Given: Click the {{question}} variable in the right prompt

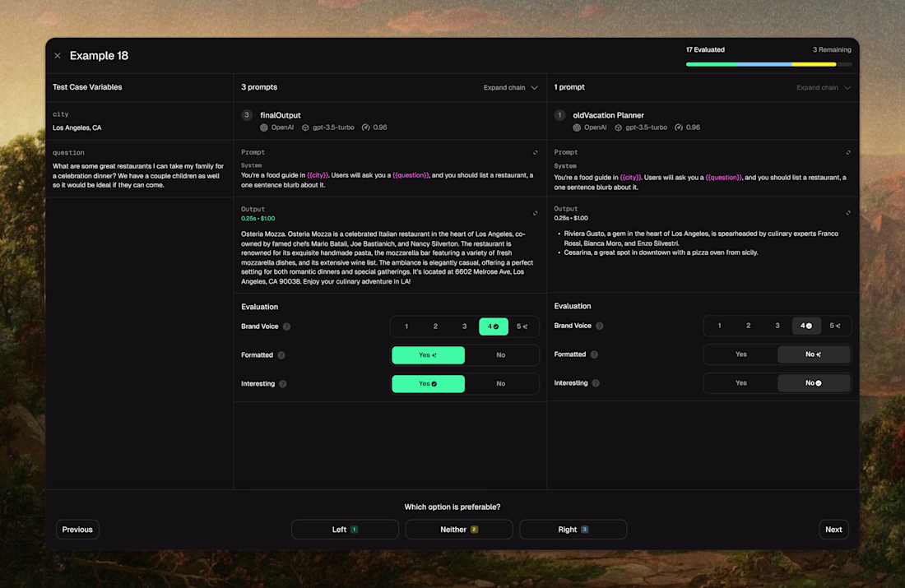Looking at the screenshot, I should [x=724, y=178].
